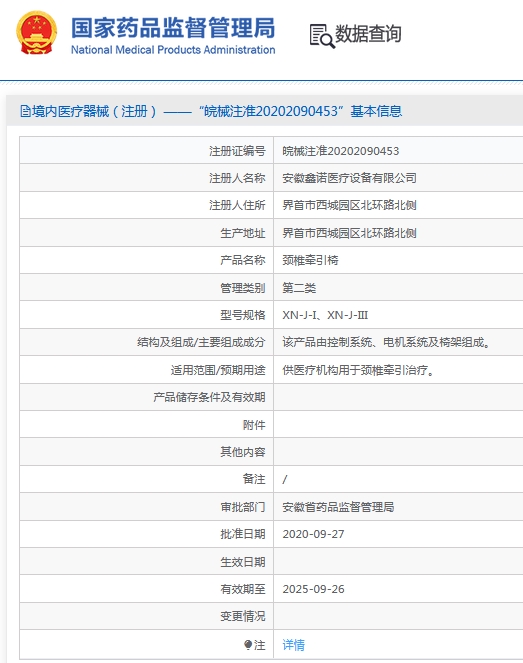The width and height of the screenshot is (523, 663).
Task: Click model value XN-J-I、XN-J-III
Action: [x=325, y=315]
